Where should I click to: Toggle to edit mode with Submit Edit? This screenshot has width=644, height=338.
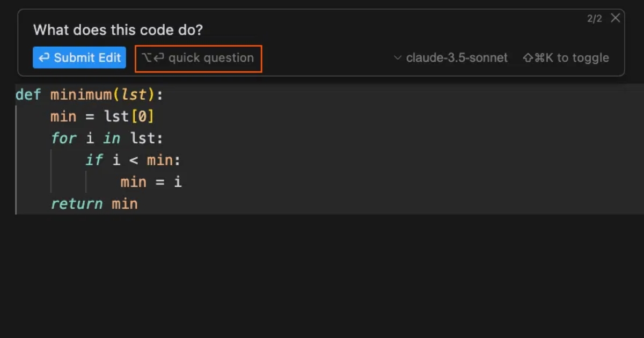pyautogui.click(x=79, y=57)
